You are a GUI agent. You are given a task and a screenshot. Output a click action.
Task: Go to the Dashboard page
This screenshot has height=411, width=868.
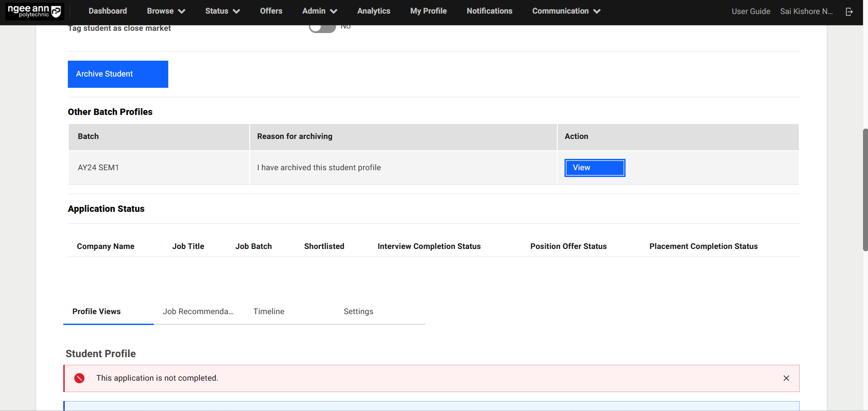(x=108, y=11)
